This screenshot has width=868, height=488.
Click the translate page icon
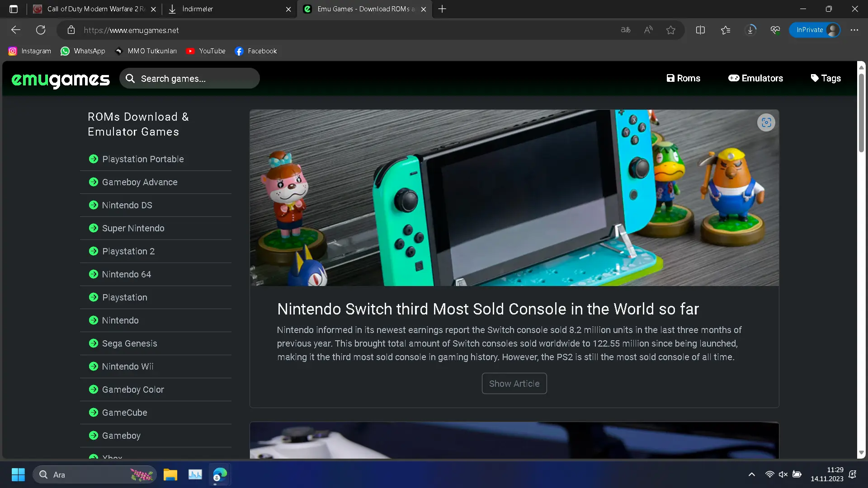[x=625, y=30]
